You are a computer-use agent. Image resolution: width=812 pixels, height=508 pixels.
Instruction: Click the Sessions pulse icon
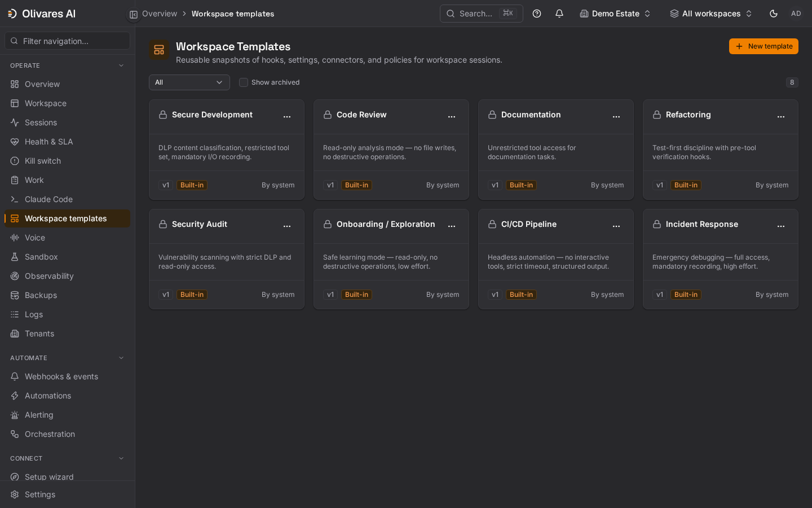[15, 122]
